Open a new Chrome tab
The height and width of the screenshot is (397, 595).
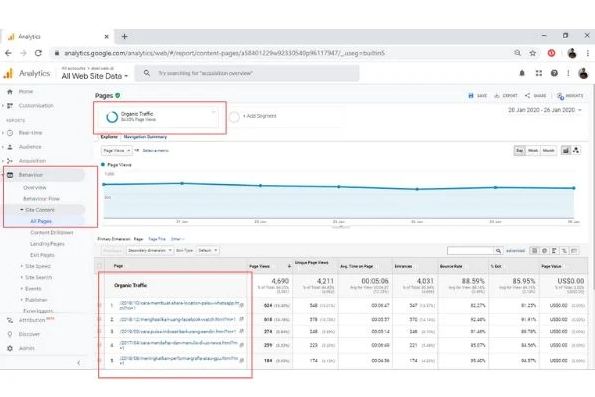pos(124,36)
